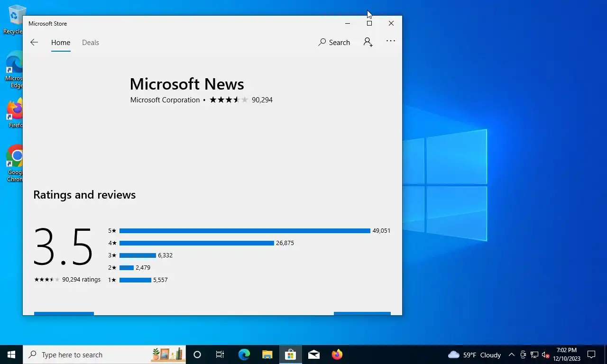
Task: Click the Microsoft Store taskbar icon
Action: [x=291, y=355]
